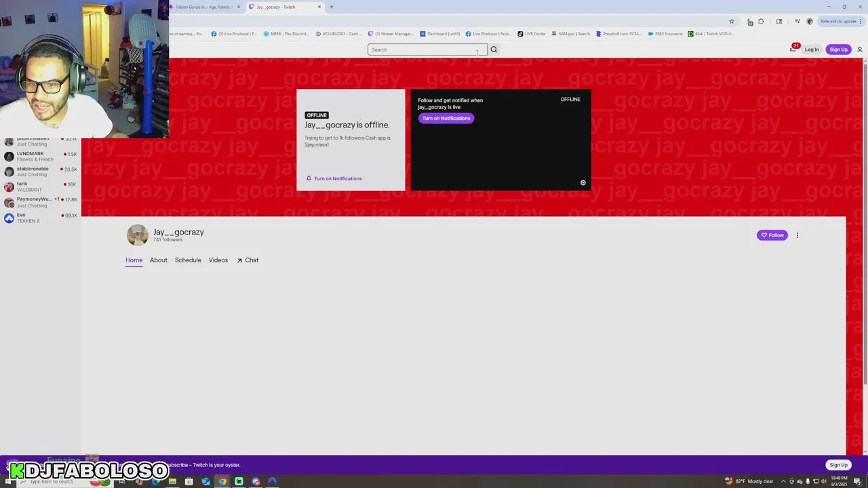This screenshot has height=488, width=868.
Task: Click the weather 82°F Mostly clear widget
Action: point(749,481)
